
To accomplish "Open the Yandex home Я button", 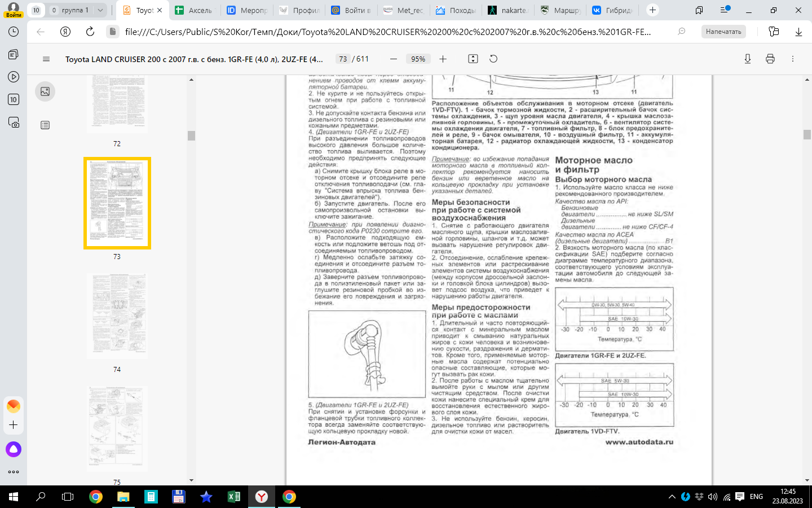I will click(65, 32).
